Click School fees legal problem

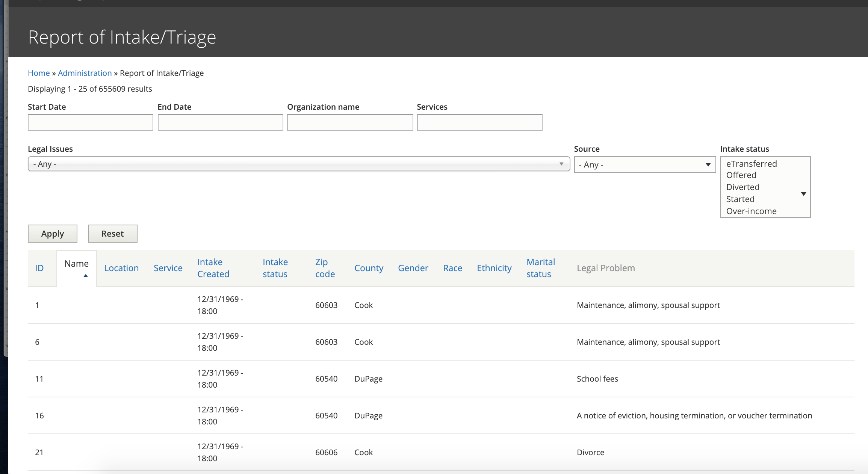pos(597,379)
